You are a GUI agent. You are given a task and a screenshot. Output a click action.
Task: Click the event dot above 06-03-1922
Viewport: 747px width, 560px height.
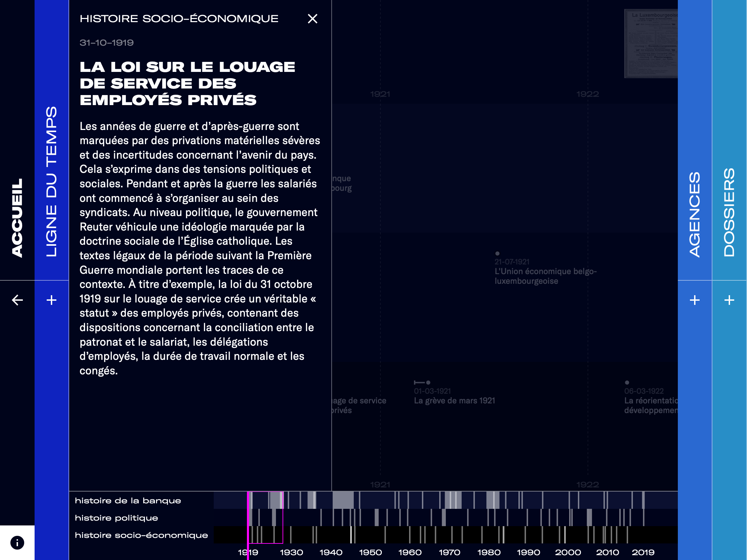[627, 382]
